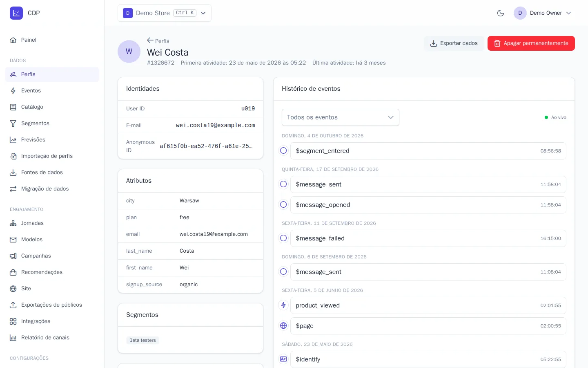The height and width of the screenshot is (368, 588).
Task: Click the Recomendações bag icon
Action: 13,272
